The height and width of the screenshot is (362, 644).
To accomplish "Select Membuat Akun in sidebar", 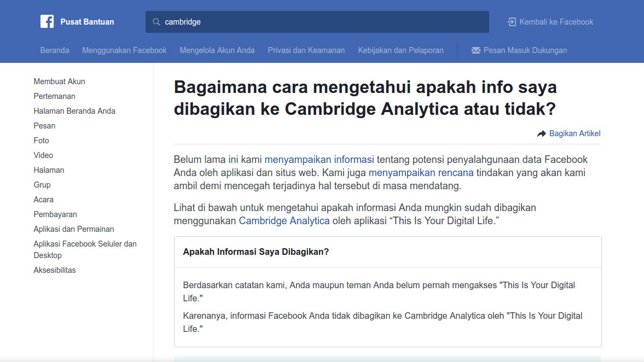I will [x=59, y=81].
